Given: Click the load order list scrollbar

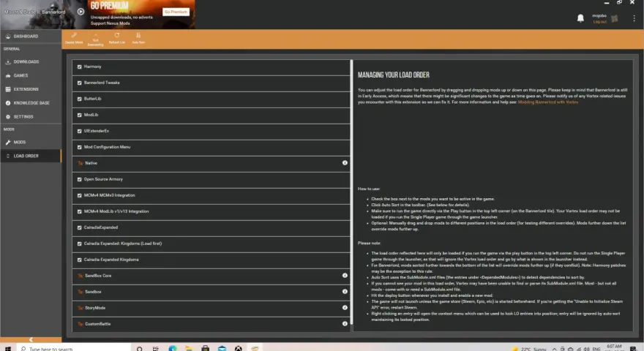Looking at the screenshot, I should (x=351, y=192).
